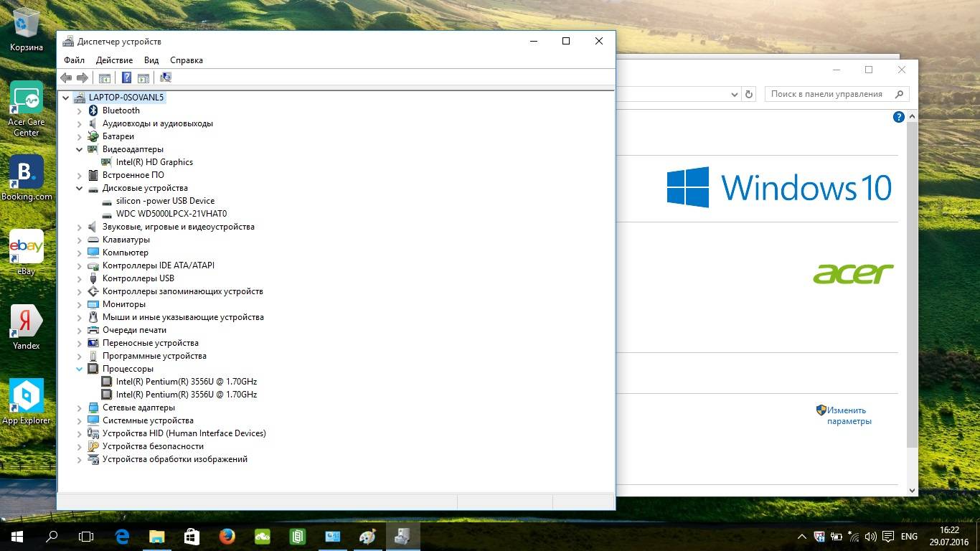Select the Intel(R) HD Graphics device
This screenshot has width=980, height=551.
154,162
